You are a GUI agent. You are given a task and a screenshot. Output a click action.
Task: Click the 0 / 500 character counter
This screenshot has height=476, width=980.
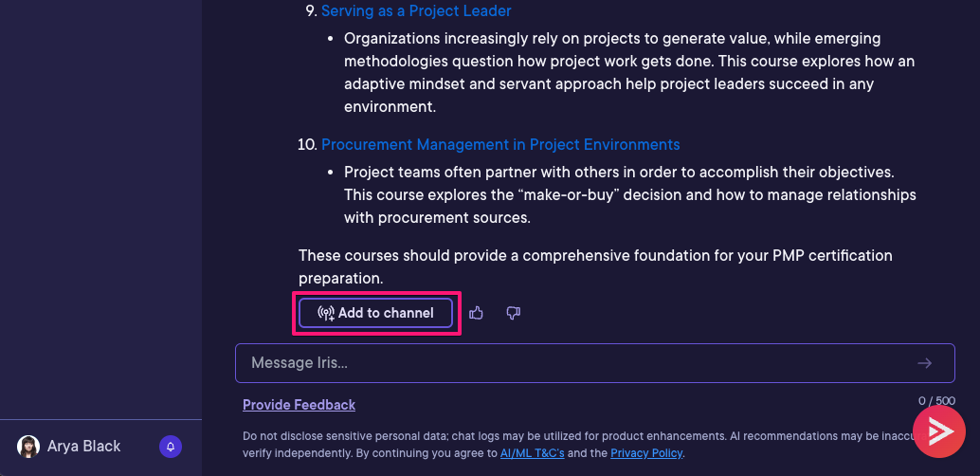(x=936, y=400)
